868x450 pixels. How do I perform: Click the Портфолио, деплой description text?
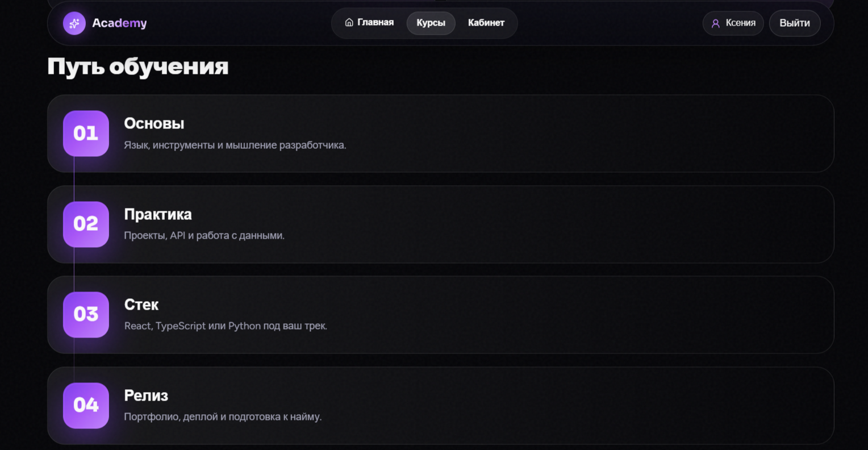click(223, 417)
